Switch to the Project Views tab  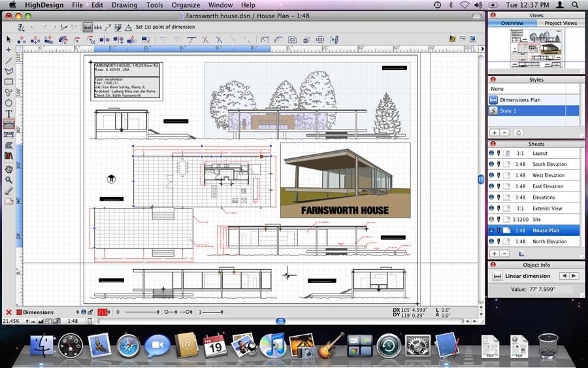point(561,23)
